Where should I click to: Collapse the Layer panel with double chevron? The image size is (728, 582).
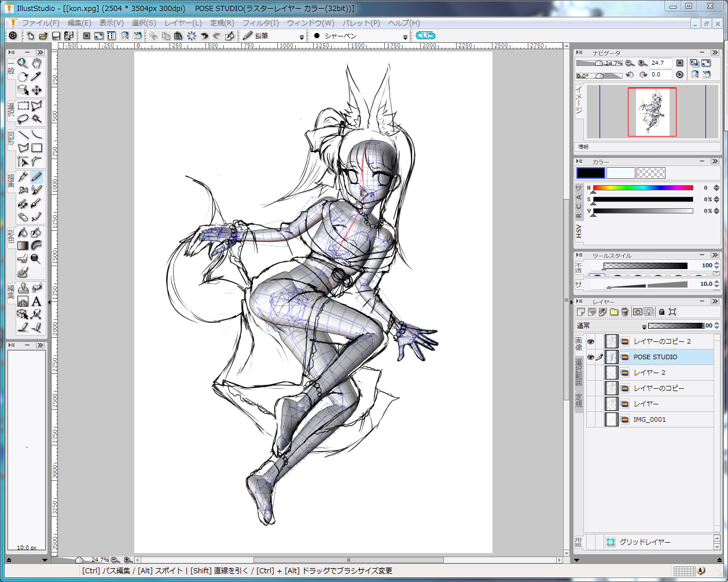(x=716, y=301)
